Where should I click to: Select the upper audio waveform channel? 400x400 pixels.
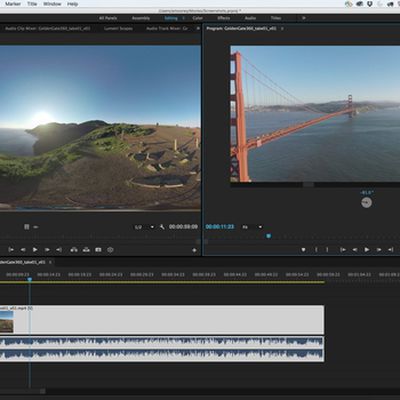tap(162, 342)
